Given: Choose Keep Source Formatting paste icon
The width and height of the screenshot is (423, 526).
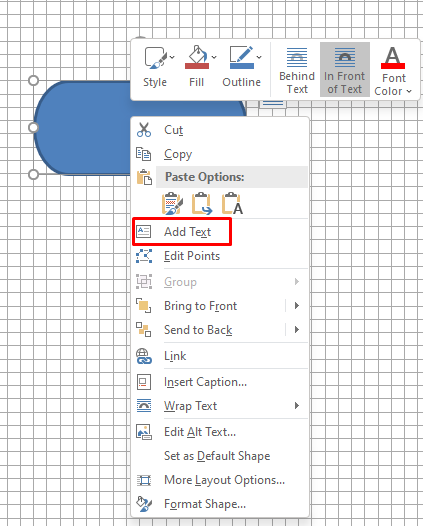Looking at the screenshot, I should pos(172,203).
